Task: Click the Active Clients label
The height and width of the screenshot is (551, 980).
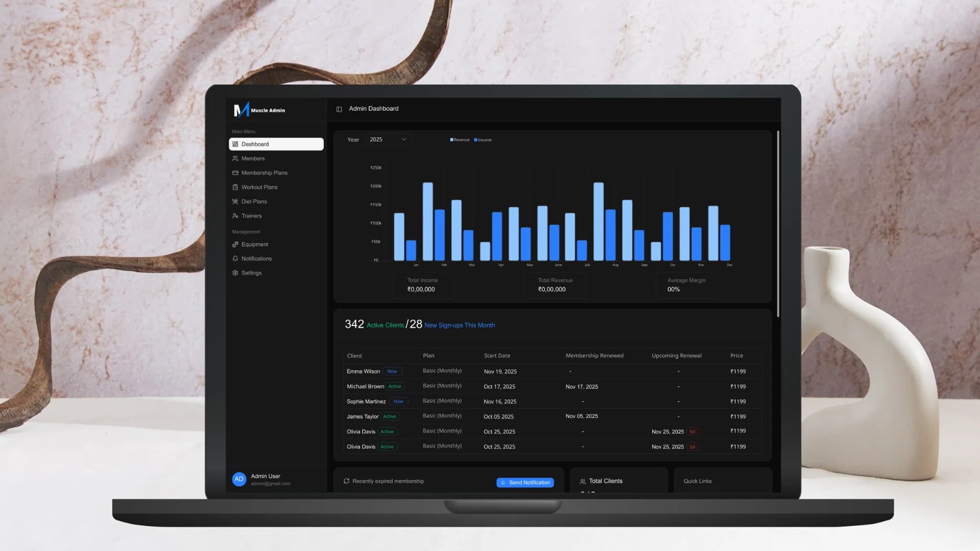Action: click(385, 325)
